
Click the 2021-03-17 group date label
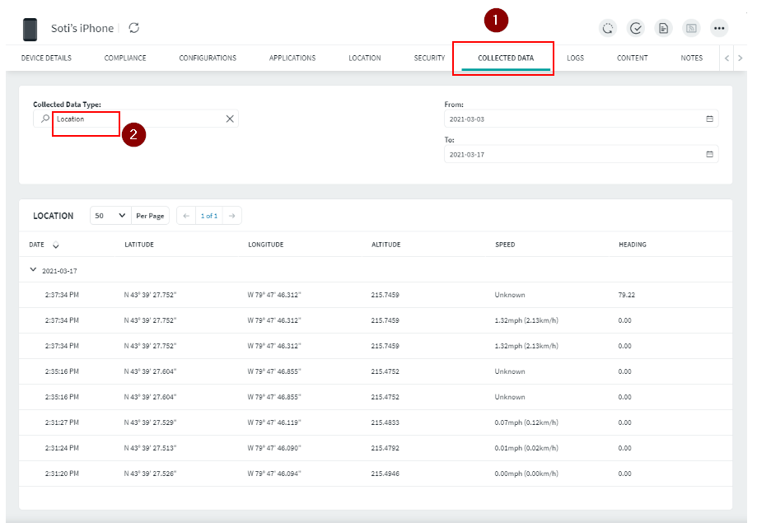tap(59, 271)
